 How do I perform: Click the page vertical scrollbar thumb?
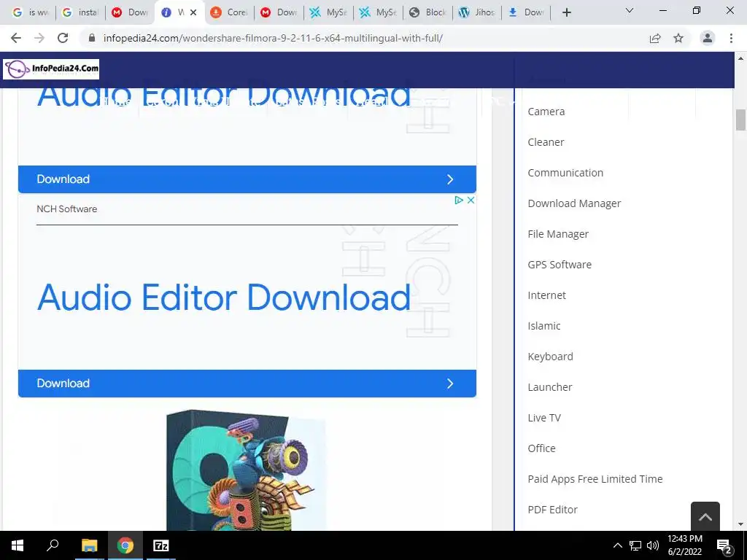[x=740, y=120]
